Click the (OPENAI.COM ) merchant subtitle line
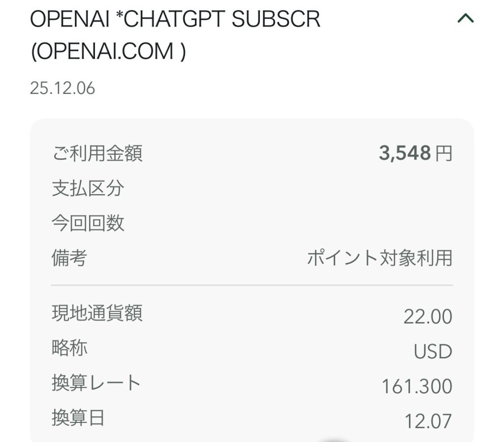The width and height of the screenshot is (504, 442). coord(108,52)
